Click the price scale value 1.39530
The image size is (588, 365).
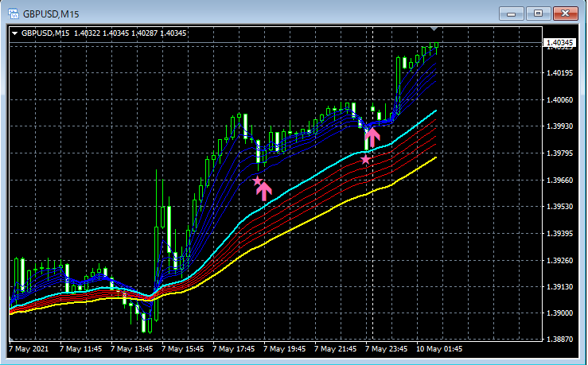pos(560,207)
